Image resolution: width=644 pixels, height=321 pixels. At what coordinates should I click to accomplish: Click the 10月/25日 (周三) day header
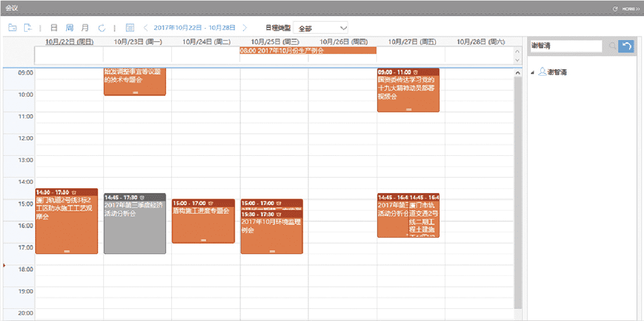(275, 42)
